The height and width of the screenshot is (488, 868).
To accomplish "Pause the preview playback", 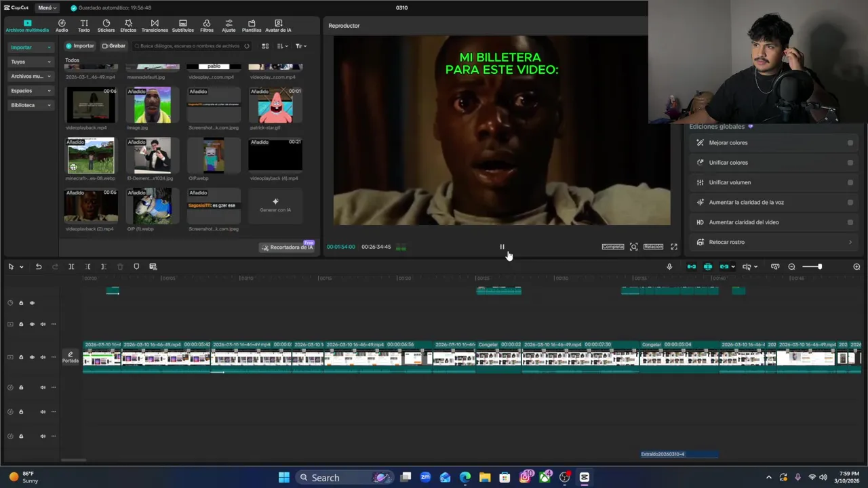I will 502,247.
